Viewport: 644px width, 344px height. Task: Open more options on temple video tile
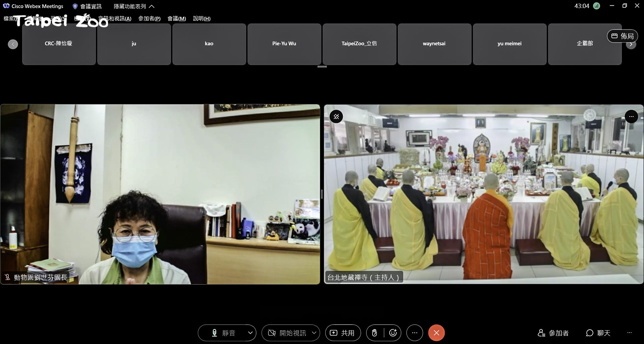[631, 117]
